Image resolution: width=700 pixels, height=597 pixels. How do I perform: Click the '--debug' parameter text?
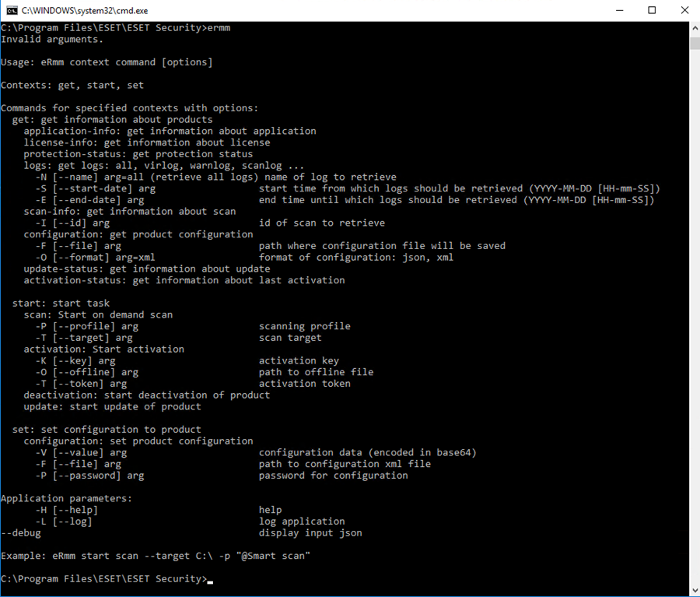click(x=21, y=532)
